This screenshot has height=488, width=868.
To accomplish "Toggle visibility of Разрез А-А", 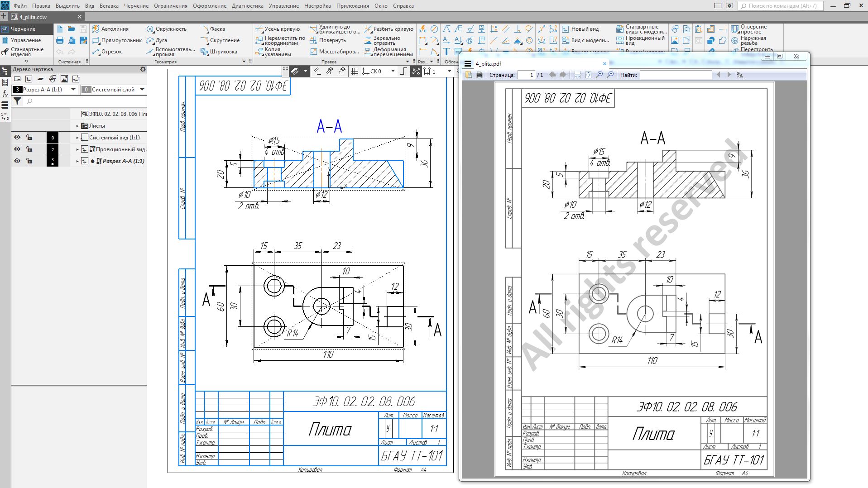I will pyautogui.click(x=17, y=161).
